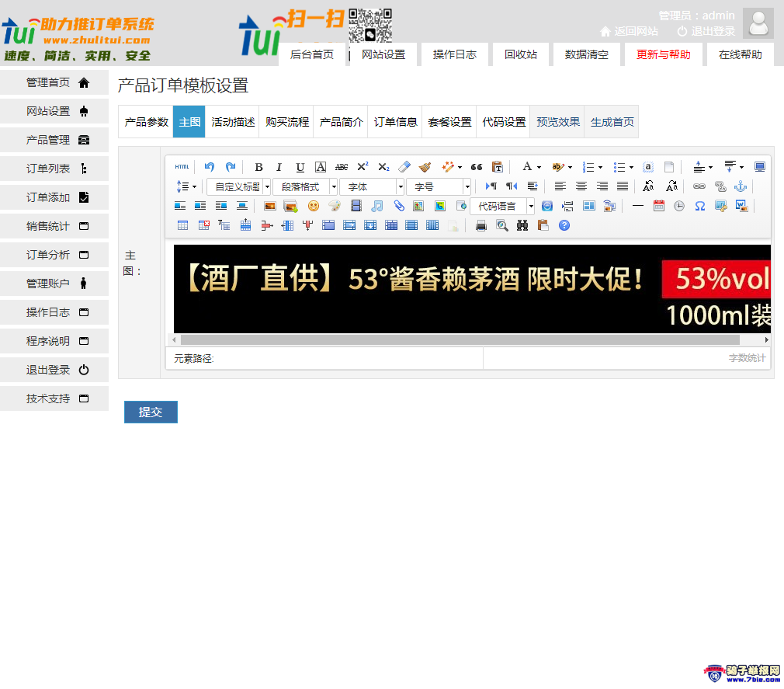Click 返回网站 link in header
784x689 pixels.
click(x=629, y=32)
